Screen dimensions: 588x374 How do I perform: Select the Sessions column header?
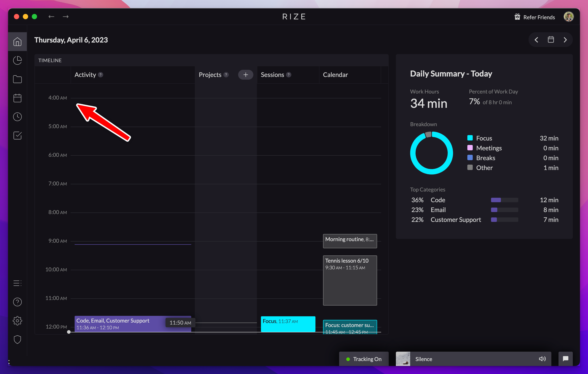tap(272, 75)
